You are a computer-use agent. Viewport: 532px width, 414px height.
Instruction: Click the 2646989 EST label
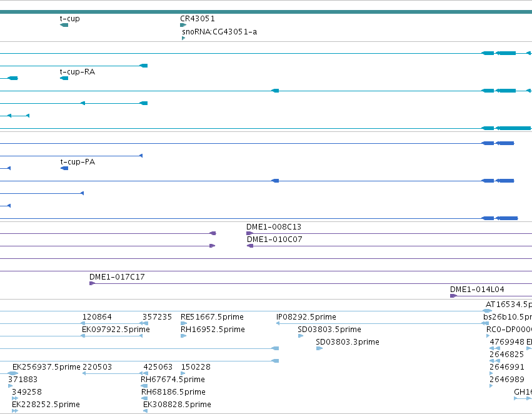(x=506, y=380)
